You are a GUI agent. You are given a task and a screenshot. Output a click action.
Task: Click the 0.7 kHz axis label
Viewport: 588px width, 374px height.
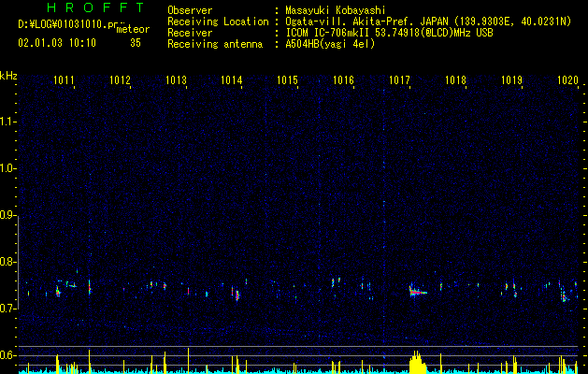[x=7, y=309]
